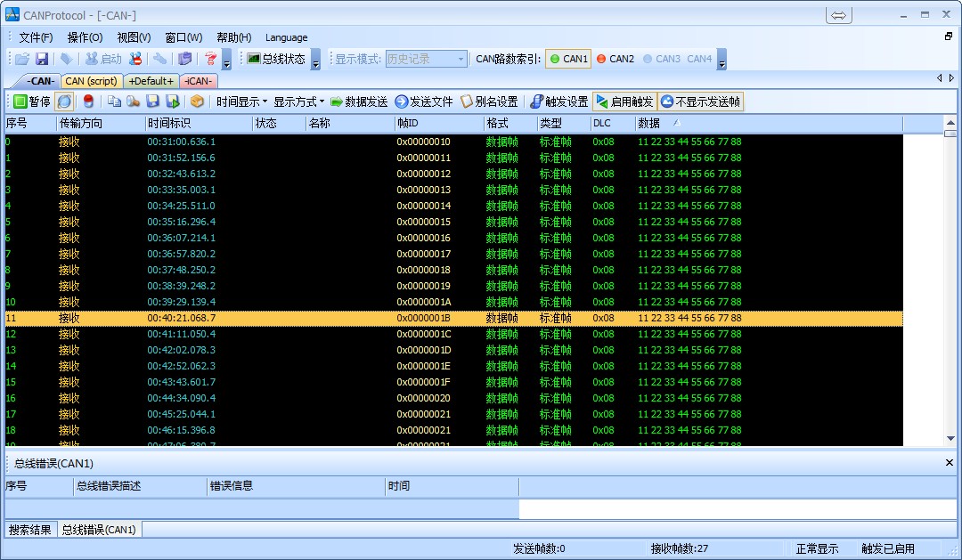
Task: Select the CAN2 channel
Action: tap(616, 59)
